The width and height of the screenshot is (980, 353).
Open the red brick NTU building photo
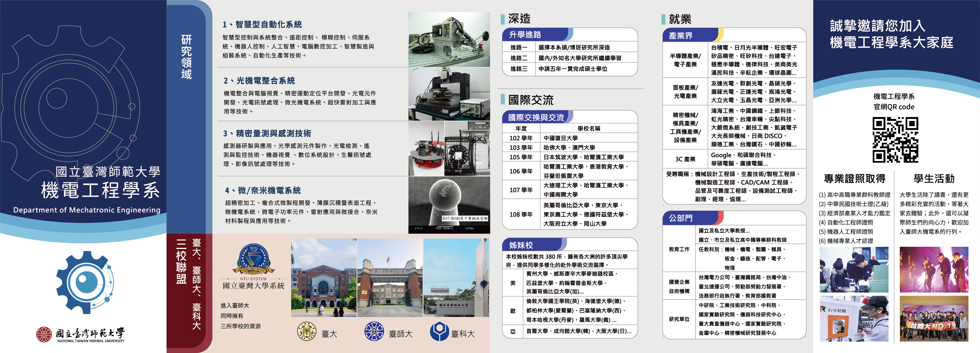[x=324, y=277]
